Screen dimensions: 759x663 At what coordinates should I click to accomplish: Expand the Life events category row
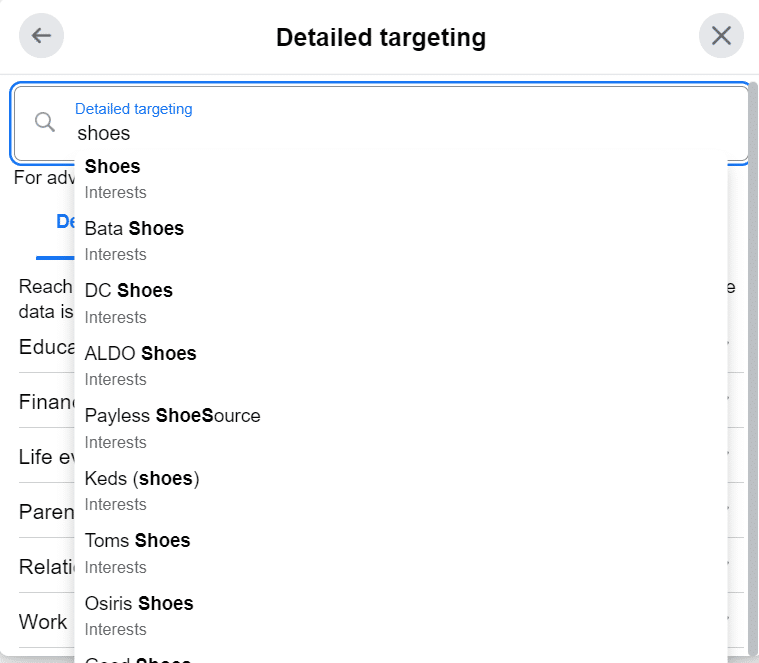tap(46, 457)
